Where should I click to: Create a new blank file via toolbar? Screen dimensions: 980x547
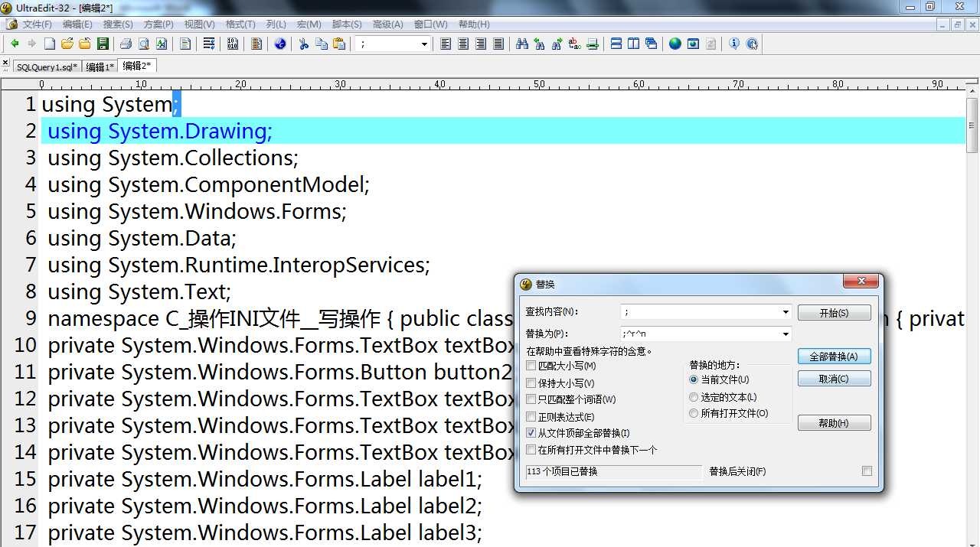(50, 44)
